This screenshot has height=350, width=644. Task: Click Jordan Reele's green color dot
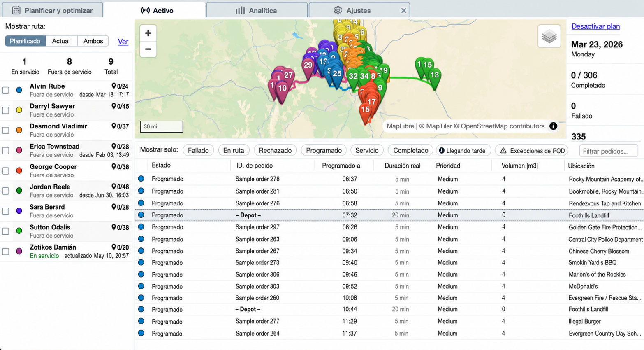(19, 191)
